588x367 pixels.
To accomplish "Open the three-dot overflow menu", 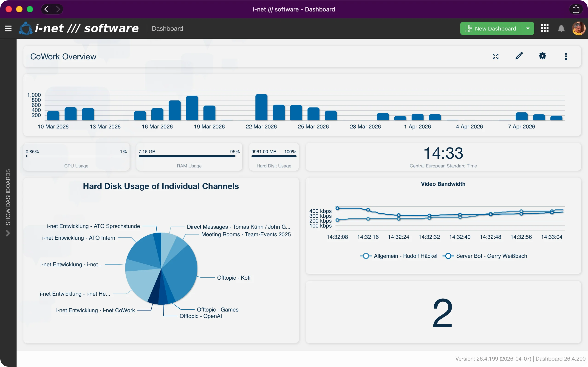I will click(x=566, y=56).
